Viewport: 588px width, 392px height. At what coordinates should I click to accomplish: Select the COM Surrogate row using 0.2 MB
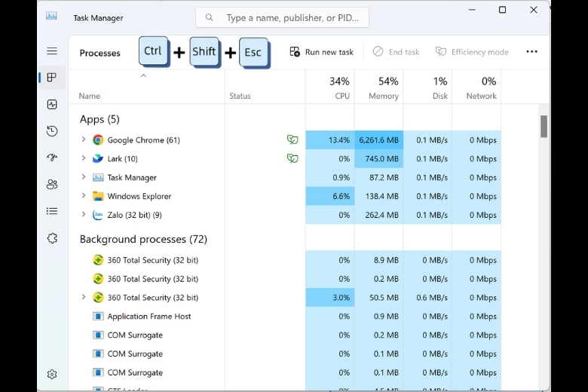tap(285, 335)
